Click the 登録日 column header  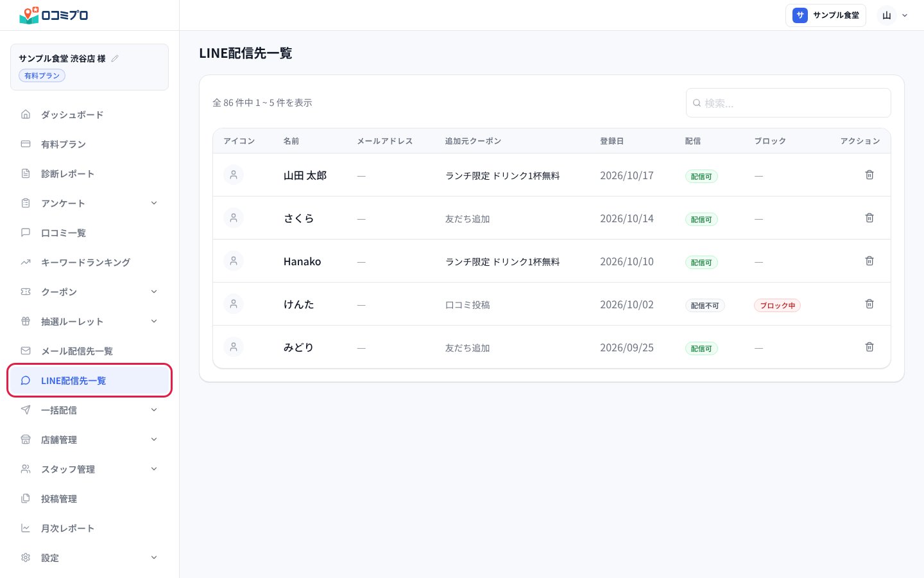(x=612, y=141)
